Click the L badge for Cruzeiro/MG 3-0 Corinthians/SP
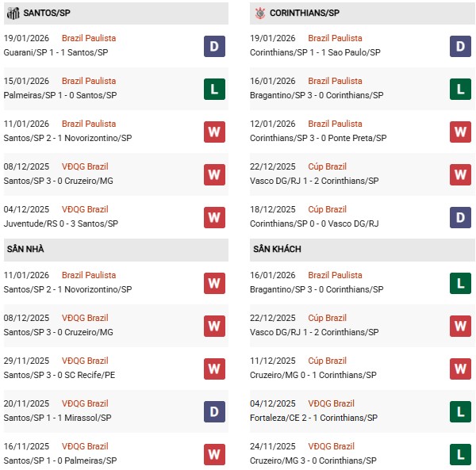 (x=461, y=454)
